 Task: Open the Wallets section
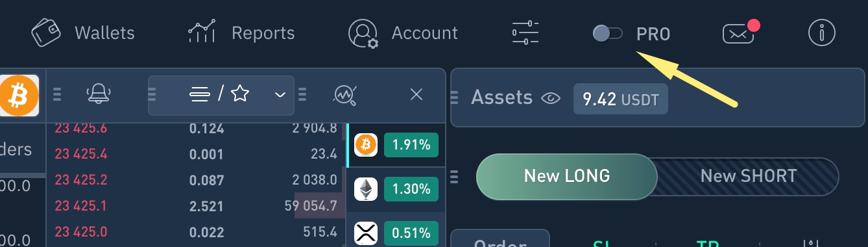coord(82,32)
